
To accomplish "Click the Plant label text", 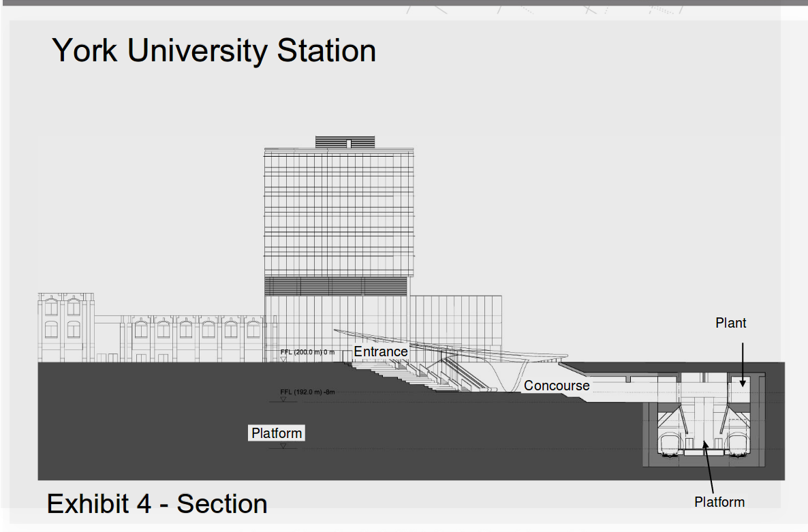I will click(x=730, y=323).
